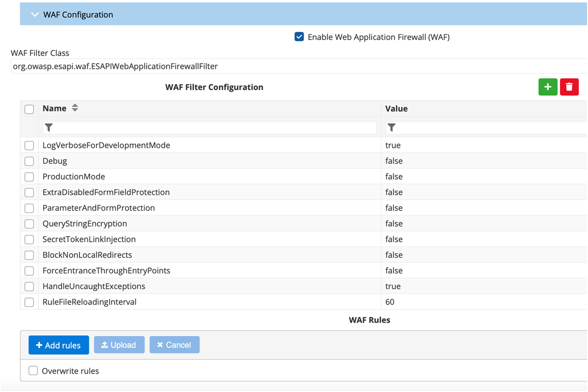Collapse the WAF Configuration section
This screenshot has height=392, width=588.
click(35, 14)
